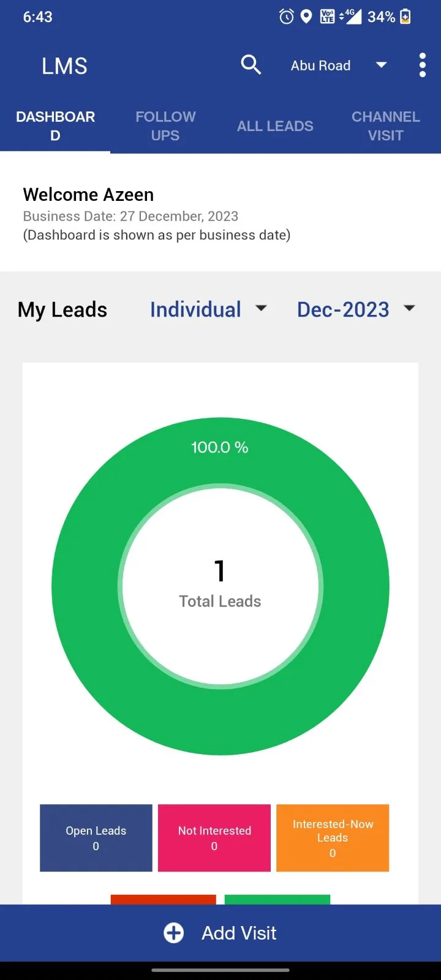This screenshot has height=980, width=441.
Task: Switch to the All Leads tab
Action: pyautogui.click(x=276, y=126)
